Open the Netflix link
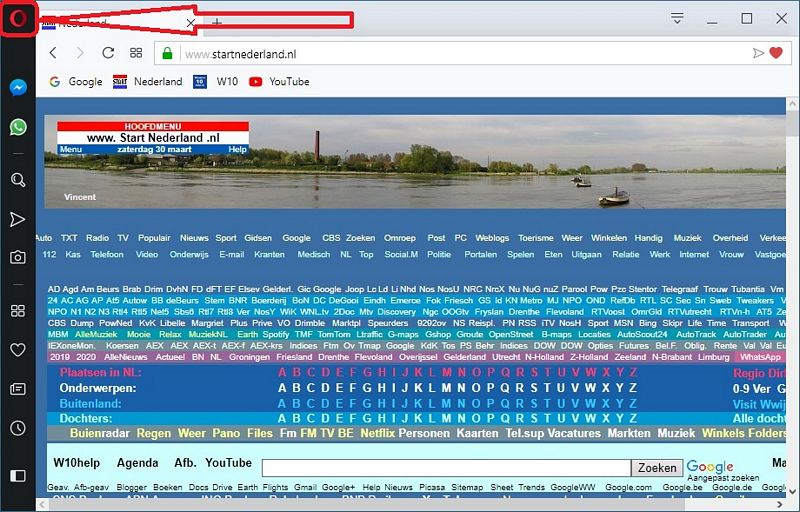The image size is (800, 512). tap(378, 433)
